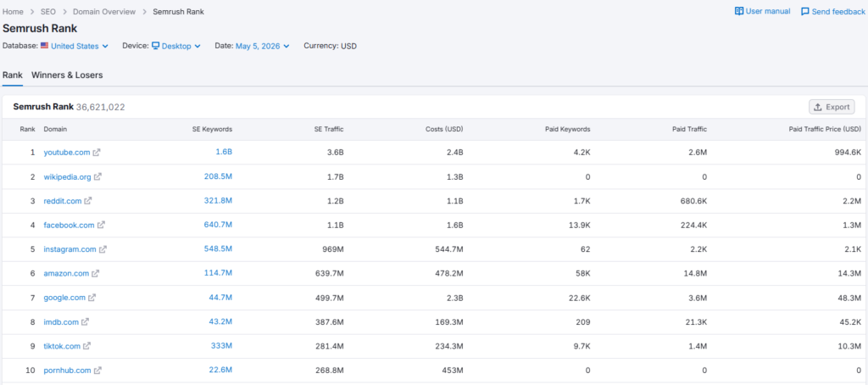Click the SE Traffic column header

(x=329, y=129)
